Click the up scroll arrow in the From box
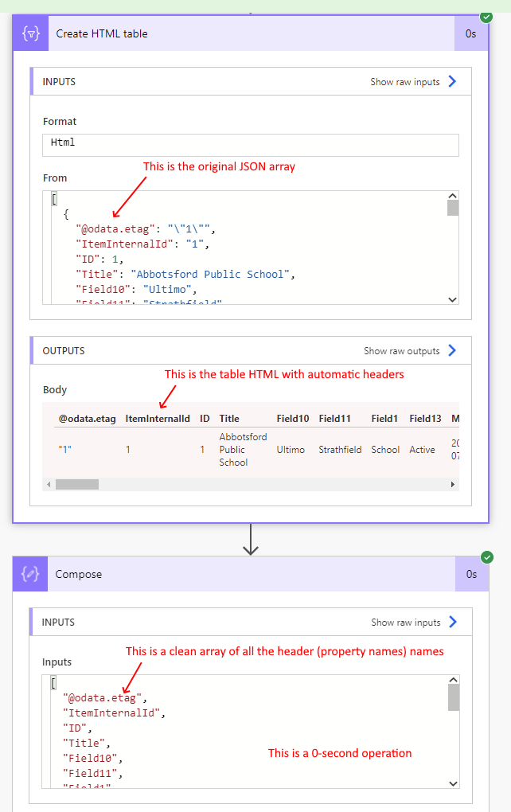511x812 pixels. click(452, 196)
